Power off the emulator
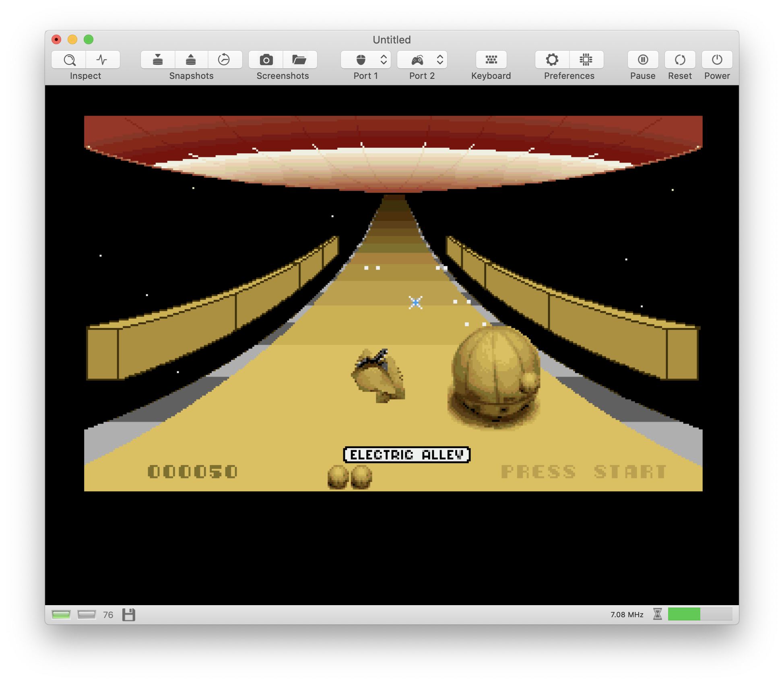Image resolution: width=784 pixels, height=684 pixels. click(717, 60)
